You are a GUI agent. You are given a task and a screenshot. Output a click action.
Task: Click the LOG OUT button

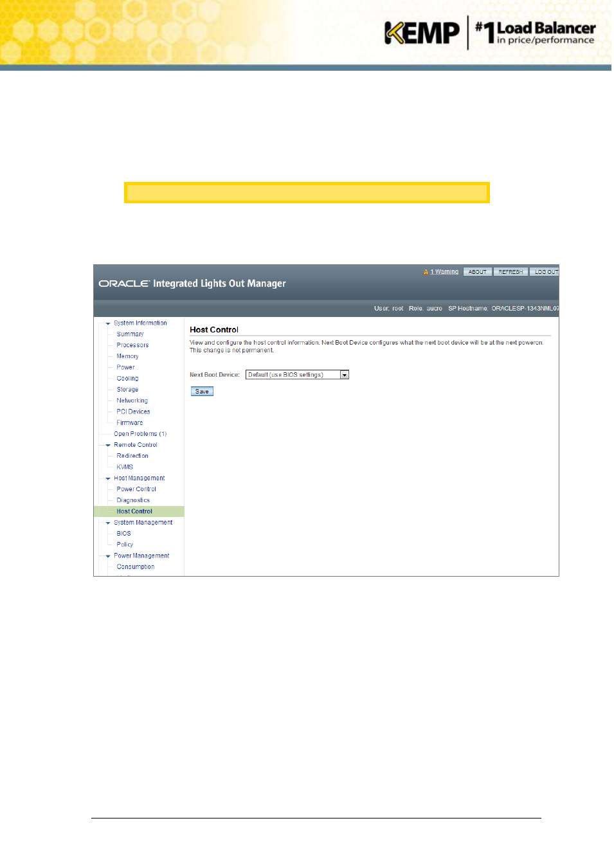point(545,272)
